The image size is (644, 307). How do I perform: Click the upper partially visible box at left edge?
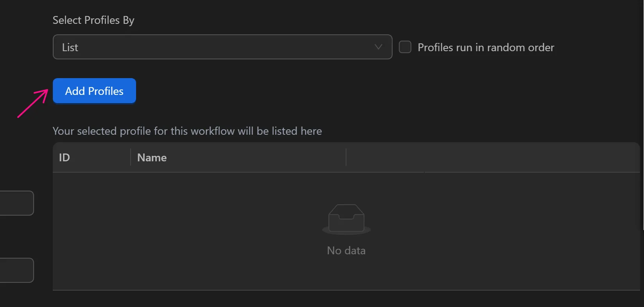pos(16,203)
